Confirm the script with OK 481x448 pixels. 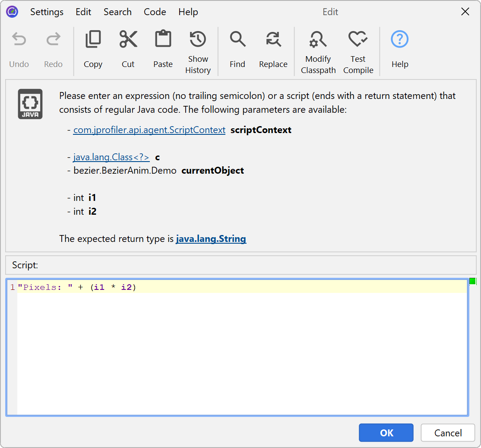click(386, 433)
